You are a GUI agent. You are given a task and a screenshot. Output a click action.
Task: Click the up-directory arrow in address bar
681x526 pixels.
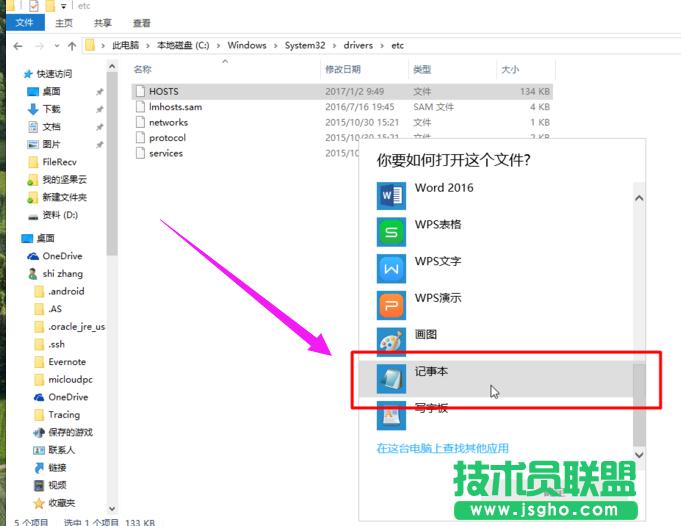pyautogui.click(x=70, y=46)
